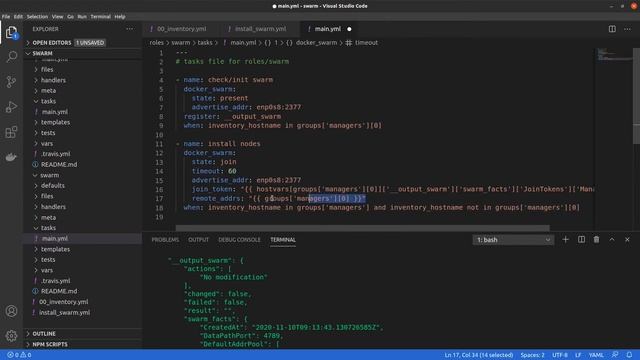Switch to the Problems panel tab

click(x=165, y=240)
